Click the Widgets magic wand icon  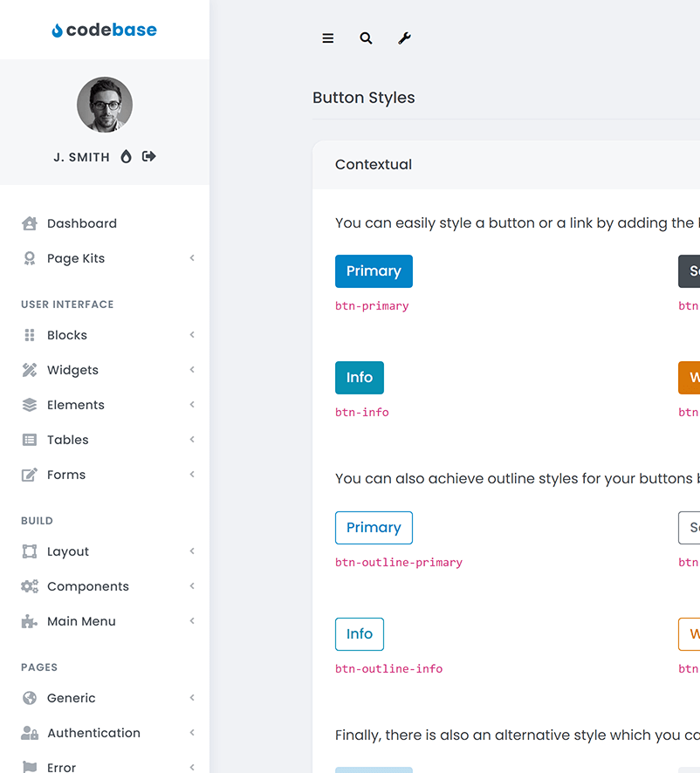[29, 370]
